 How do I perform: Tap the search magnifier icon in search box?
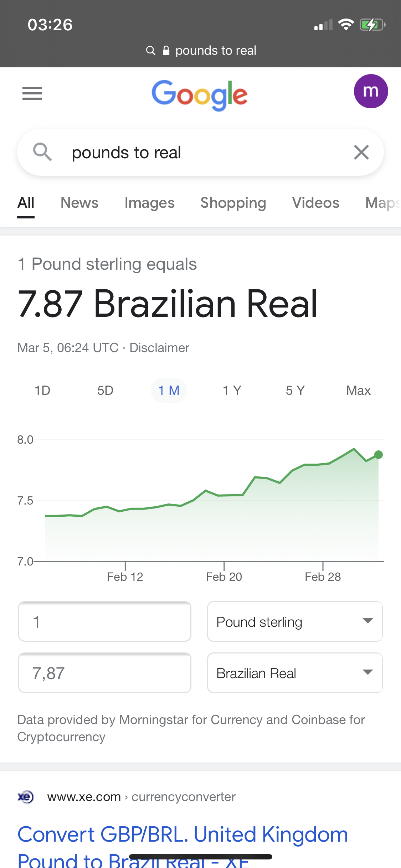[x=42, y=152]
